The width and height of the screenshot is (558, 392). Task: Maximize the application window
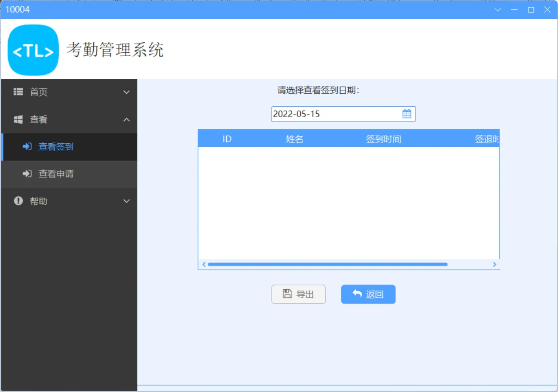[531, 10]
